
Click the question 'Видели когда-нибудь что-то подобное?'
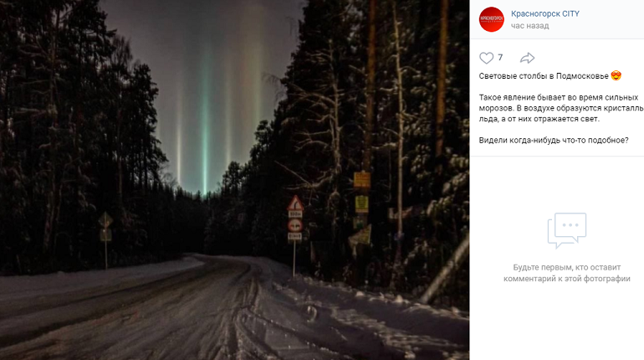(554, 141)
